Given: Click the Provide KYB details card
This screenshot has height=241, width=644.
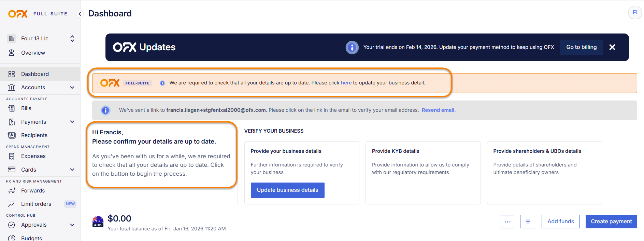Looking at the screenshot, I should (423, 173).
